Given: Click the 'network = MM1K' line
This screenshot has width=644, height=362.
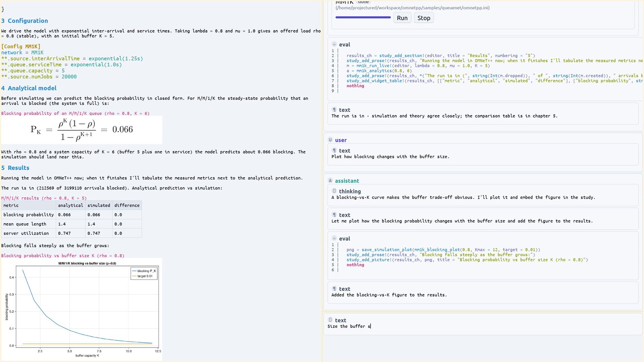Looking at the screenshot, I should pyautogui.click(x=23, y=53).
